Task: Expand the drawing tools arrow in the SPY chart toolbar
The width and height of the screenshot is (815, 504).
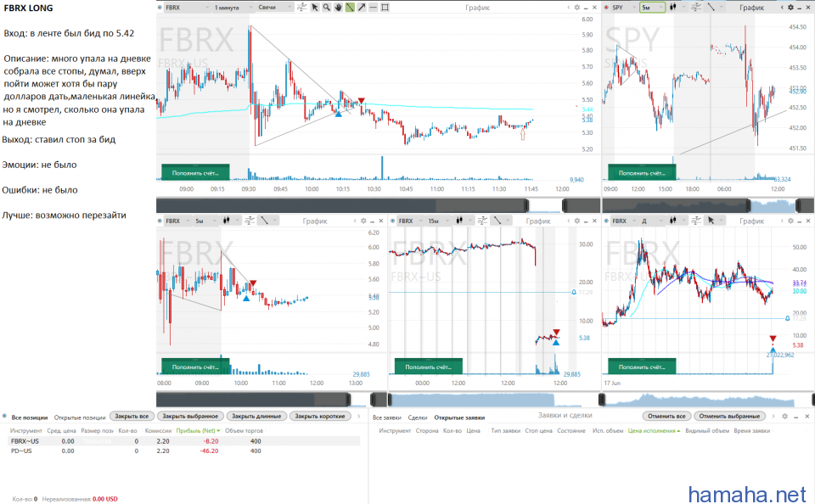Action: pyautogui.click(x=722, y=8)
